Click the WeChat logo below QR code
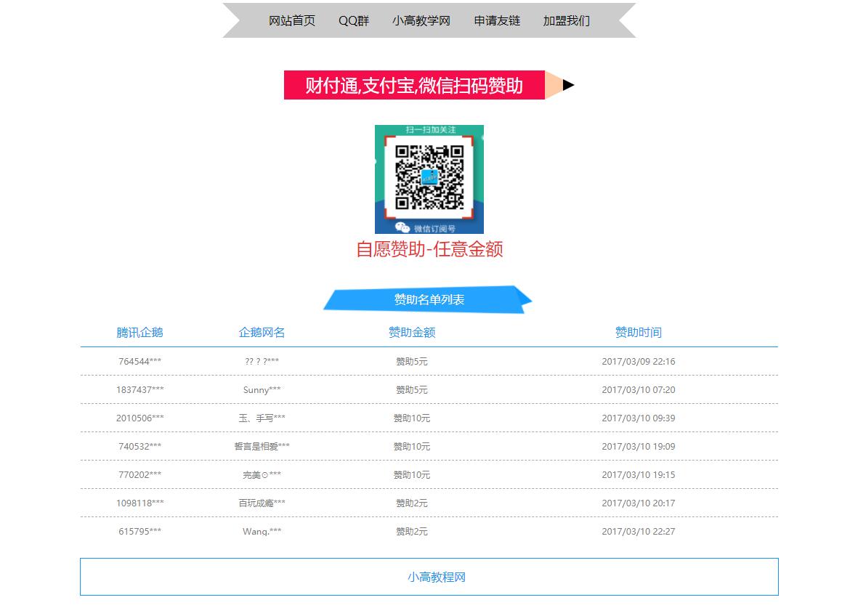The image size is (858, 616). coord(402,227)
